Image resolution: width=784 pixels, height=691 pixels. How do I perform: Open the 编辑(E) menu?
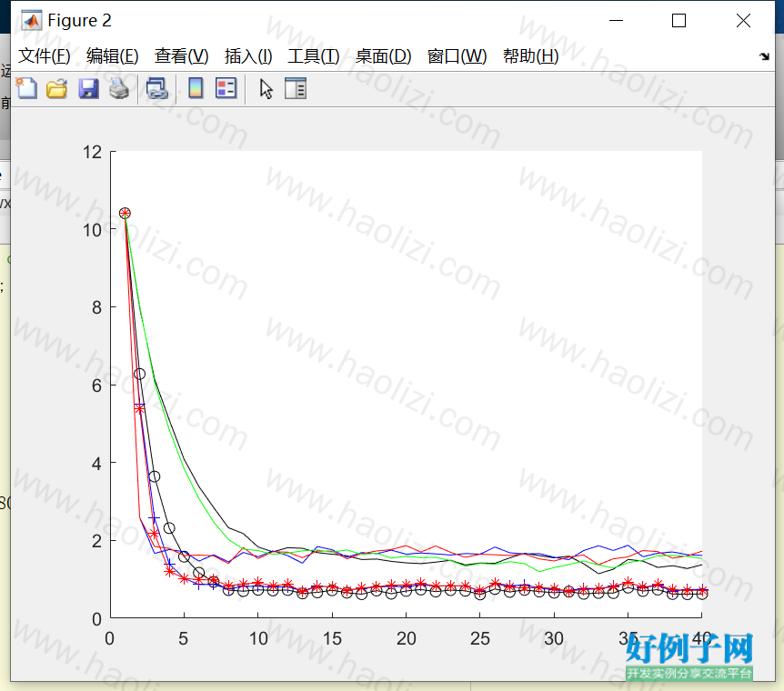(113, 56)
